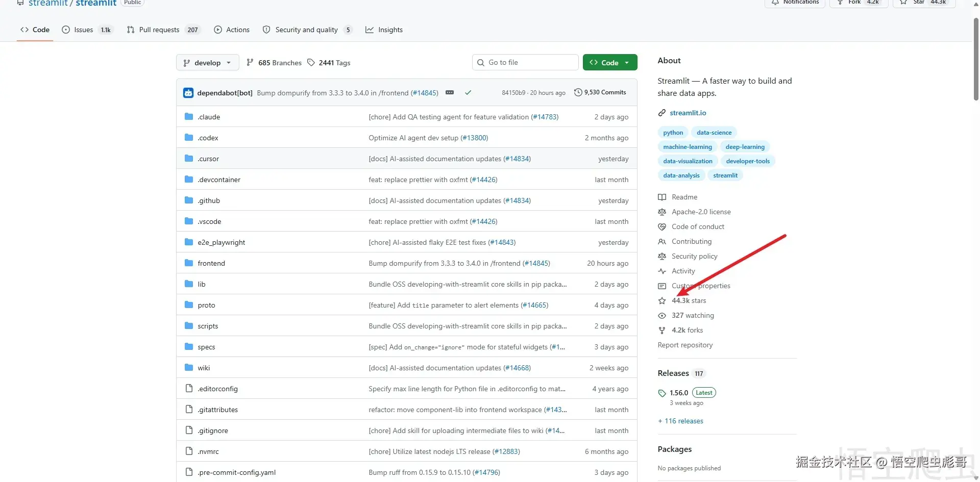The height and width of the screenshot is (482, 980).
Task: Open the frontend folder name
Action: (211, 263)
